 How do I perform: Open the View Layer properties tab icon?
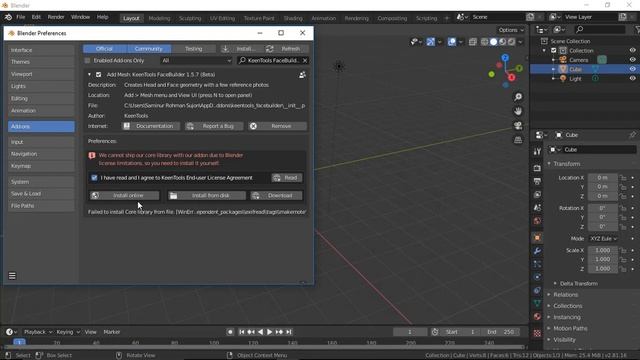pyautogui.click(x=537, y=195)
